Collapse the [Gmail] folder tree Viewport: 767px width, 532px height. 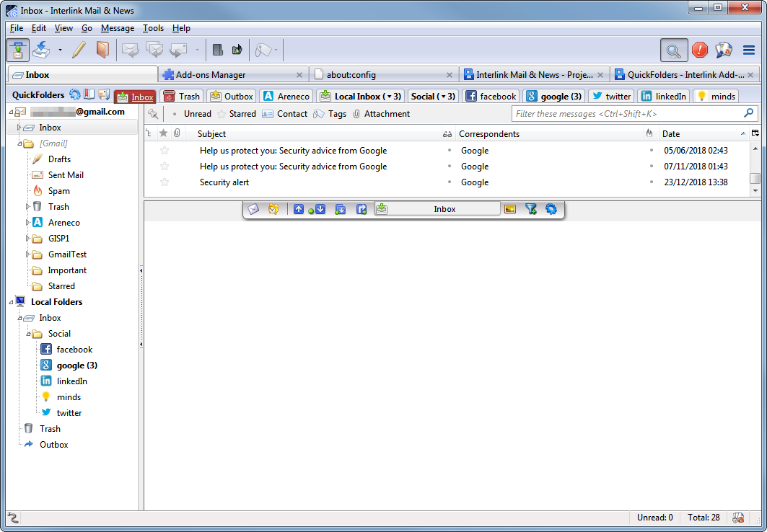click(x=19, y=143)
